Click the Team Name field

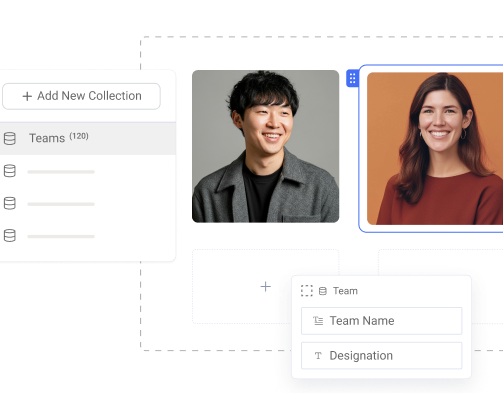click(382, 321)
